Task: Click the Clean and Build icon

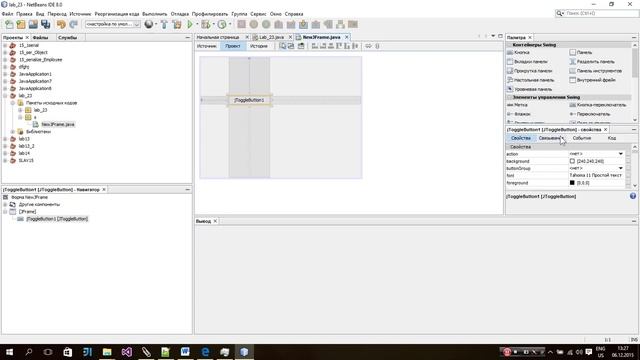Action: point(177,24)
